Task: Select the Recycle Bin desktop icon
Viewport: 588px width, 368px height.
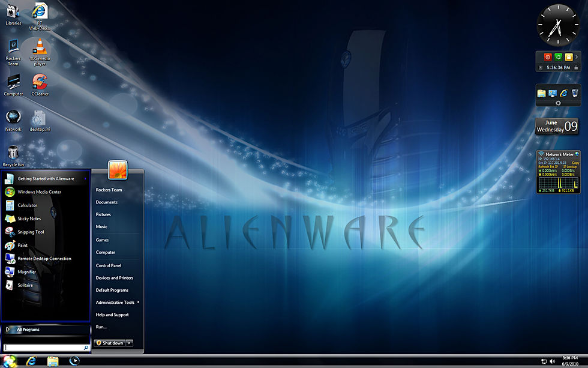Action: [13, 155]
